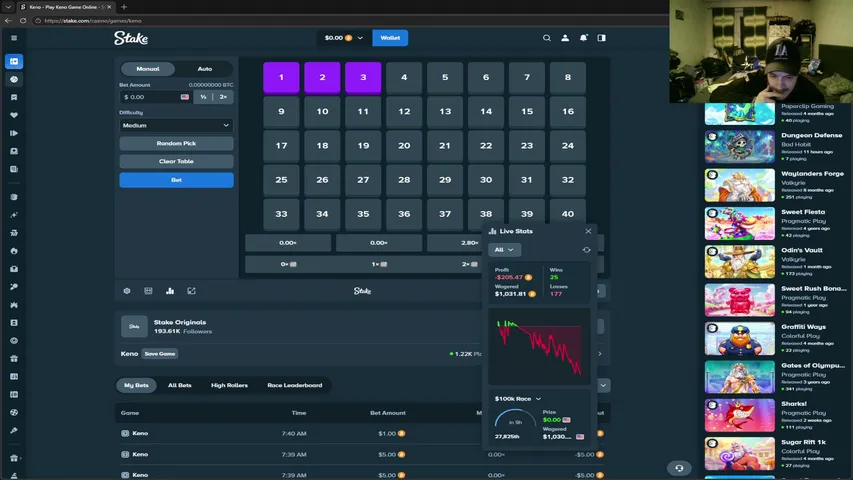Open Sweet Fiesta game thumbnail

[739, 224]
